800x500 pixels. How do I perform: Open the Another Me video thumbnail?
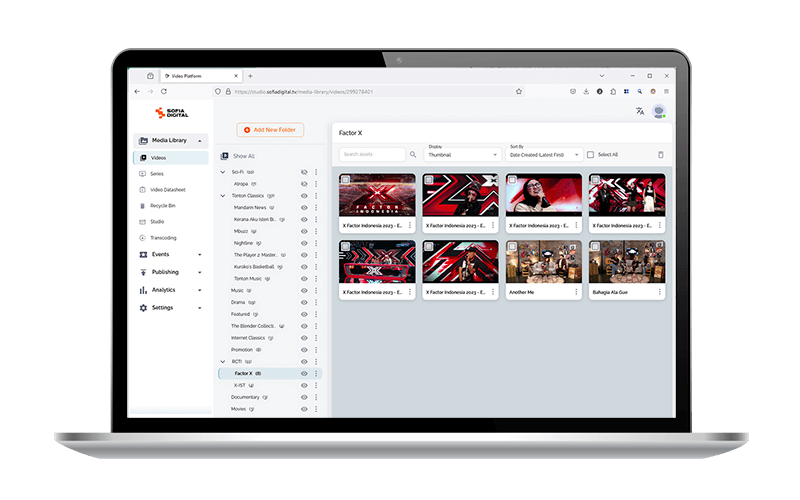point(543,262)
